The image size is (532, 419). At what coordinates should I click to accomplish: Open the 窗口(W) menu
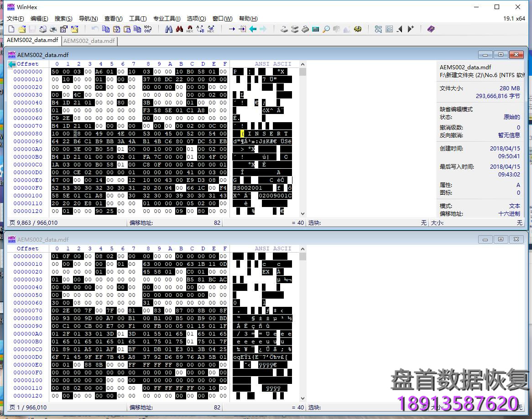tap(222, 18)
